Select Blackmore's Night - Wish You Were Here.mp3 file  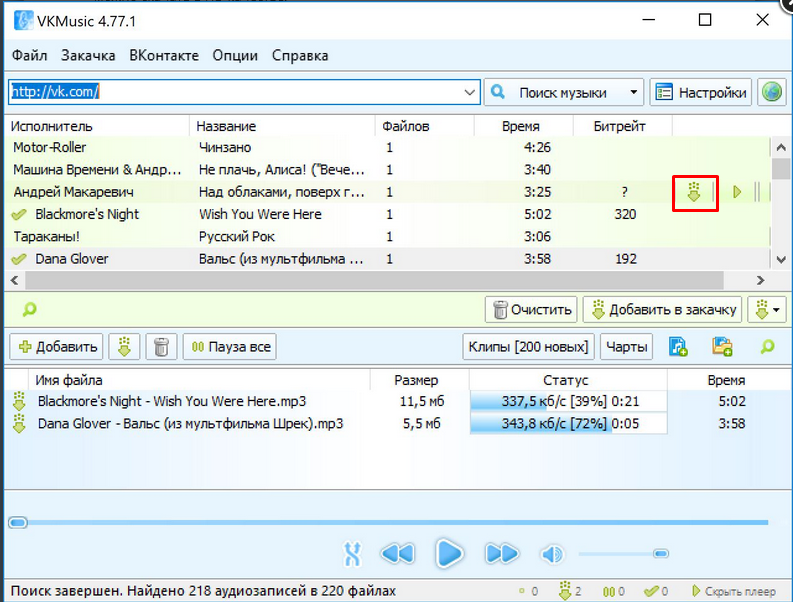[x=172, y=401]
